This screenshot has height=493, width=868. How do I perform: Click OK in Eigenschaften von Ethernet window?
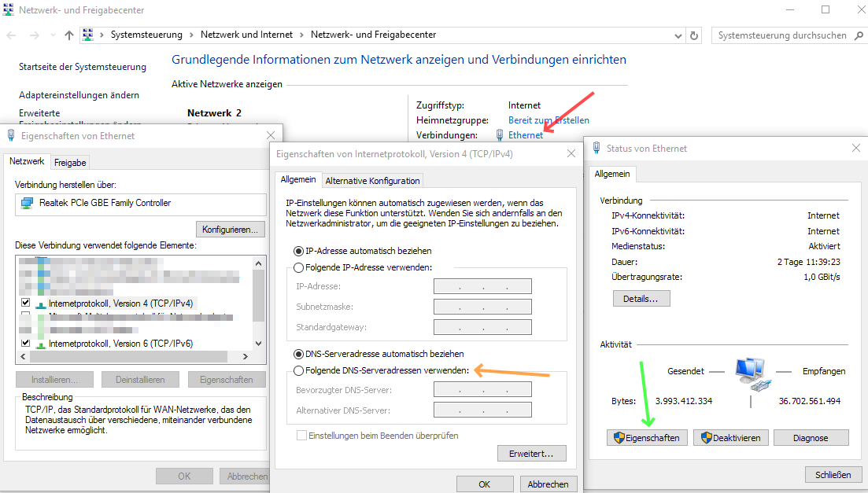(x=184, y=476)
